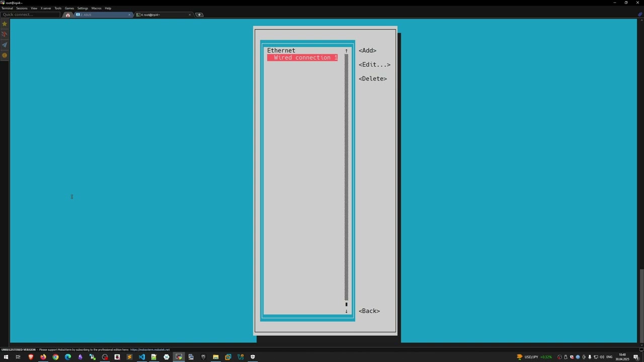
Task: Launch Google Chrome from the taskbar
Action: [55, 357]
